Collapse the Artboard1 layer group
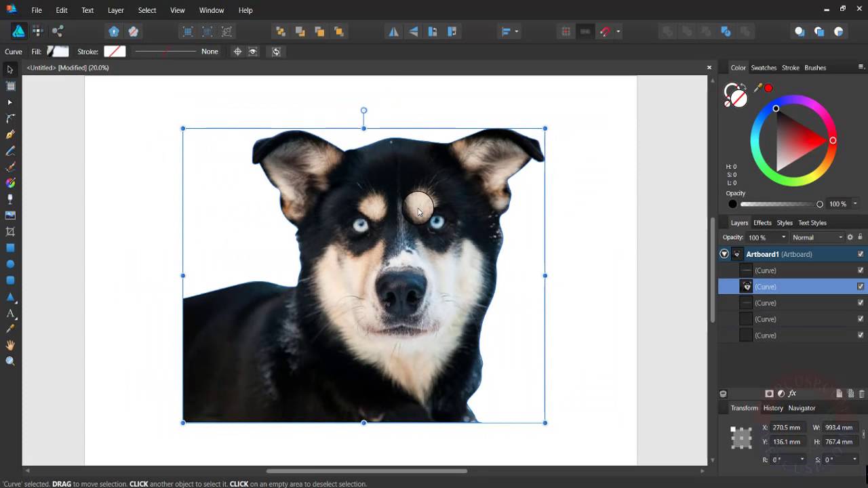This screenshot has height=488, width=868. pos(724,254)
